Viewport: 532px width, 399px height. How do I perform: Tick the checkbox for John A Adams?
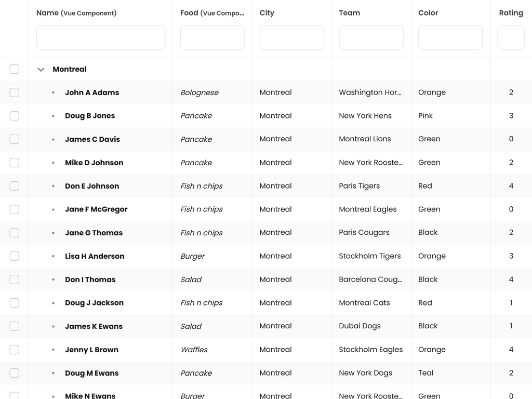pos(15,92)
